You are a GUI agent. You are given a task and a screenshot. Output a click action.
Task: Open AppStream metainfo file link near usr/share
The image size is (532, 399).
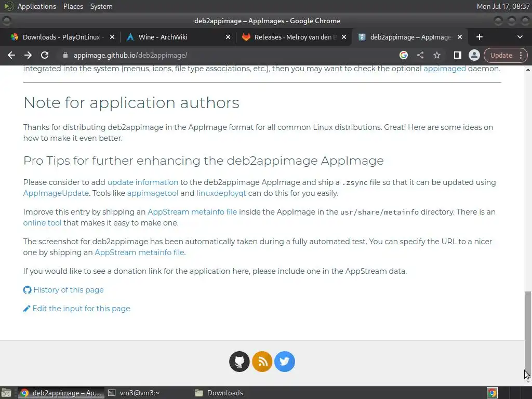click(x=192, y=212)
